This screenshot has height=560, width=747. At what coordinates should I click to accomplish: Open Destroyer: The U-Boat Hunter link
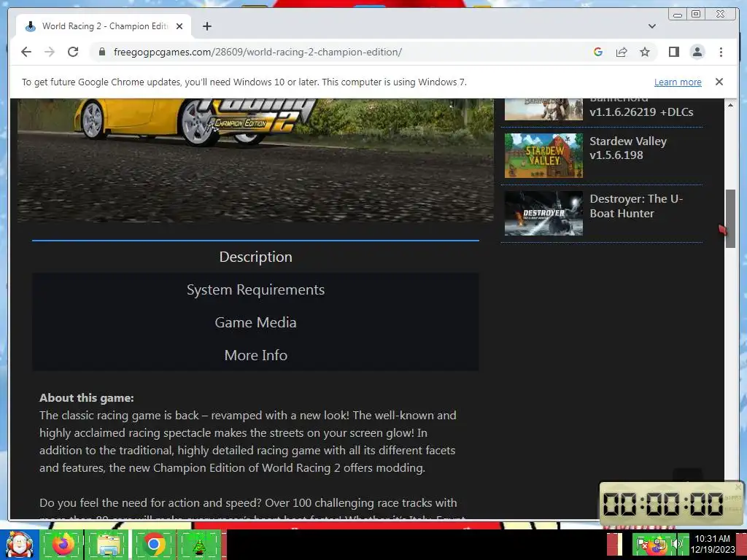636,206
